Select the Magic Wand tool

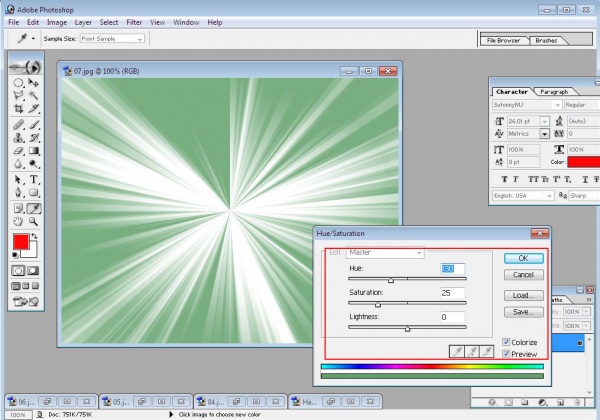[x=34, y=93]
